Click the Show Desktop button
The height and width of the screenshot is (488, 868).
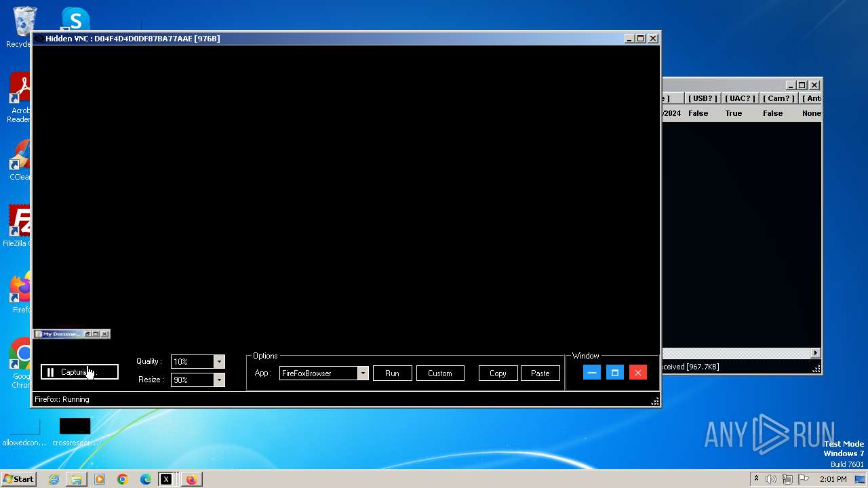click(861, 479)
